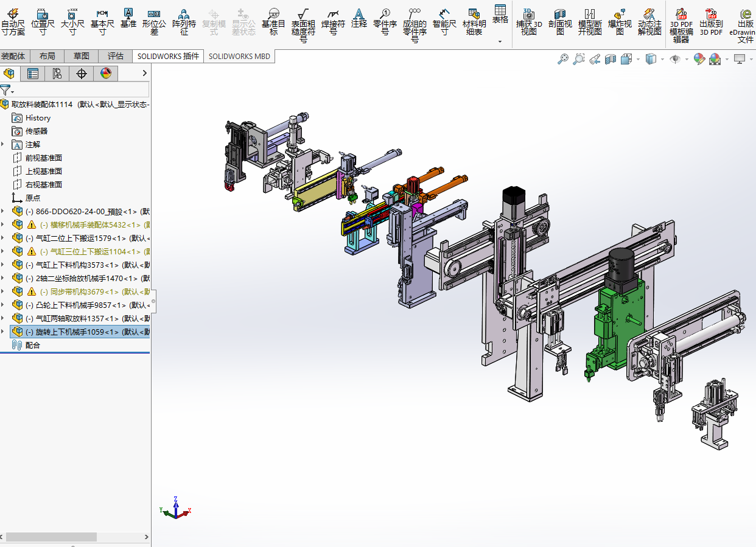Create a 剖面视图 section view

[560, 22]
